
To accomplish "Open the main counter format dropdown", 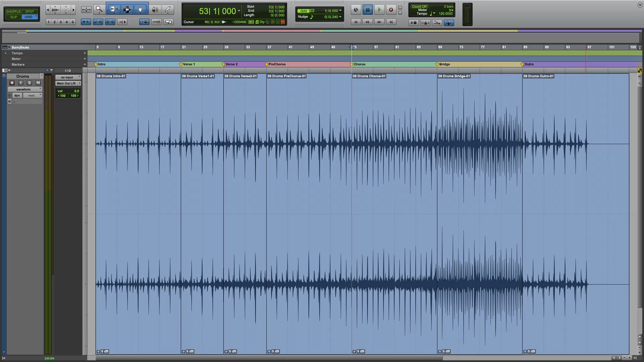I will click(x=239, y=11).
